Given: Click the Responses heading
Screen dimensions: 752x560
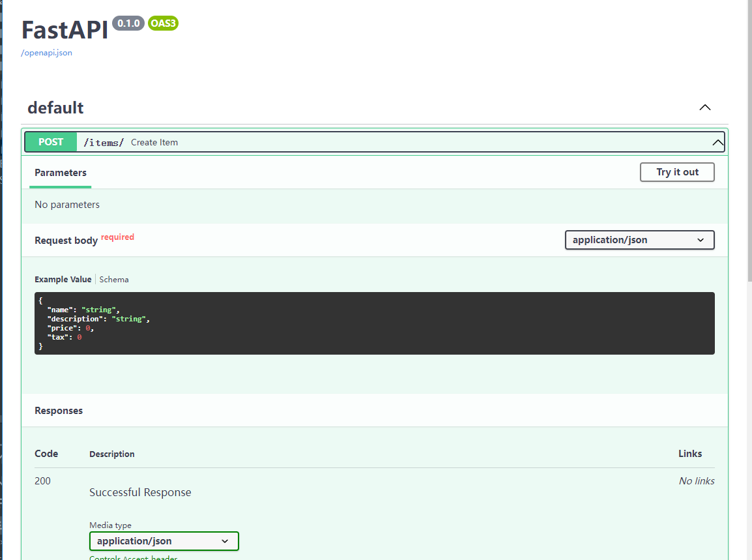Looking at the screenshot, I should (59, 411).
